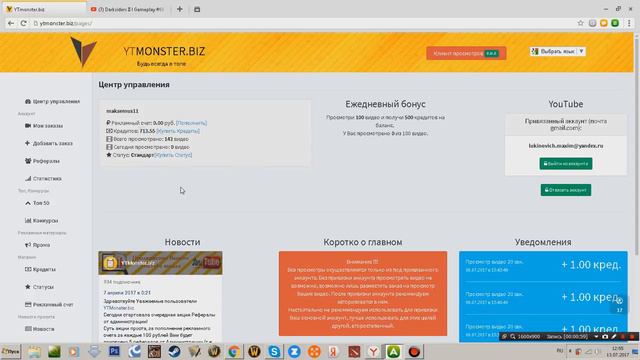The height and width of the screenshot is (360, 640).
Task: Click the orange Клиент просмотров button
Action: click(x=466, y=53)
